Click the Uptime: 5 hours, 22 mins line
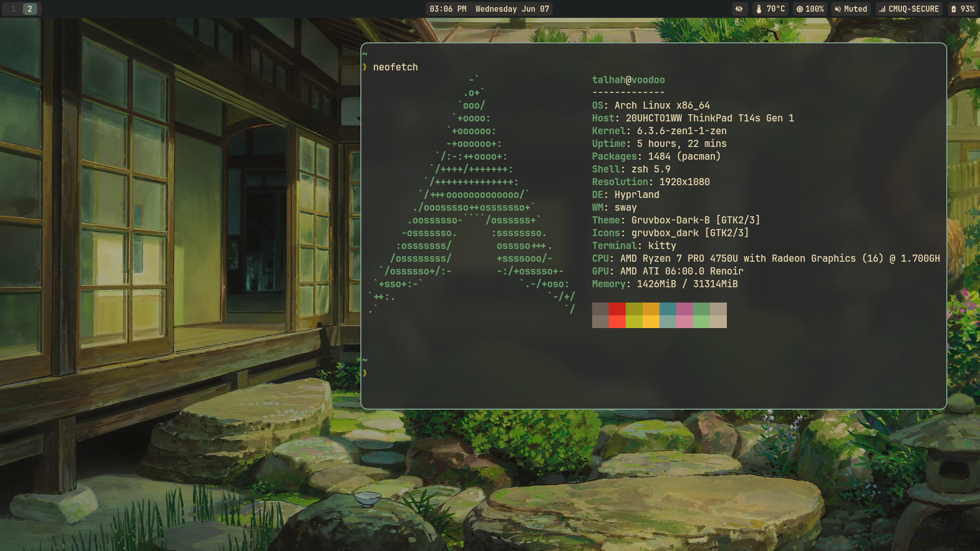 click(x=659, y=143)
